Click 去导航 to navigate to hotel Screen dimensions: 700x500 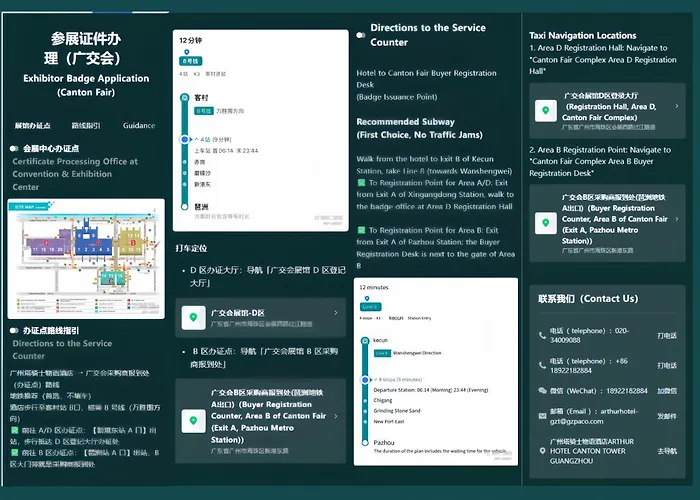(x=667, y=451)
